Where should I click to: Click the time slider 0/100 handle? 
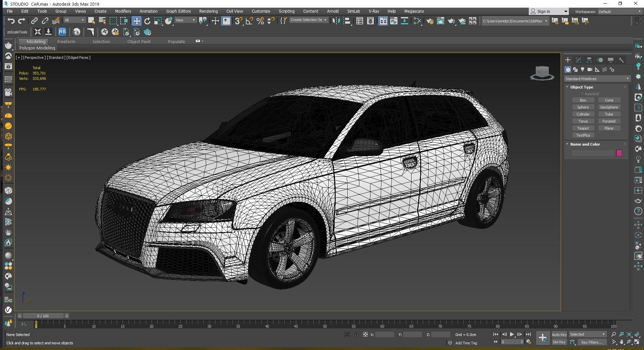(x=43, y=316)
